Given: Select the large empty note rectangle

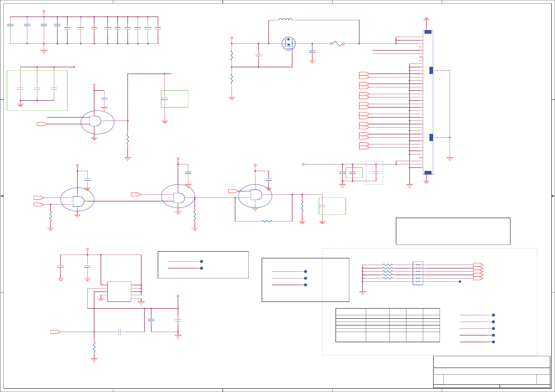Looking at the screenshot, I should point(453,231).
